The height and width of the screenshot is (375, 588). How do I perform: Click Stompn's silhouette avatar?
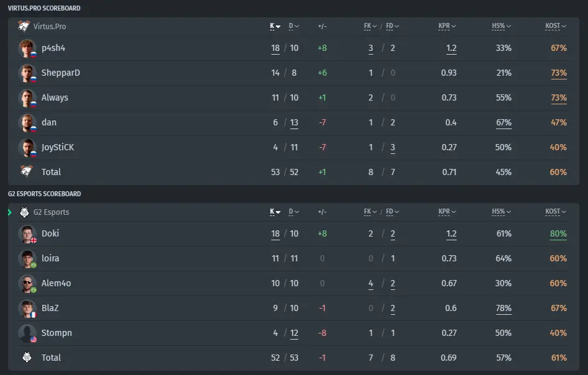point(27,333)
